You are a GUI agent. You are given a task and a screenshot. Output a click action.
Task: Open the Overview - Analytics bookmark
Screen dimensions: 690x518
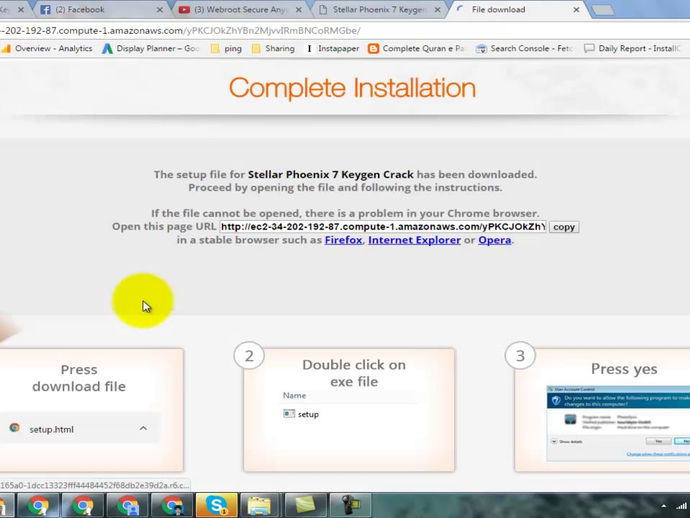(x=47, y=48)
